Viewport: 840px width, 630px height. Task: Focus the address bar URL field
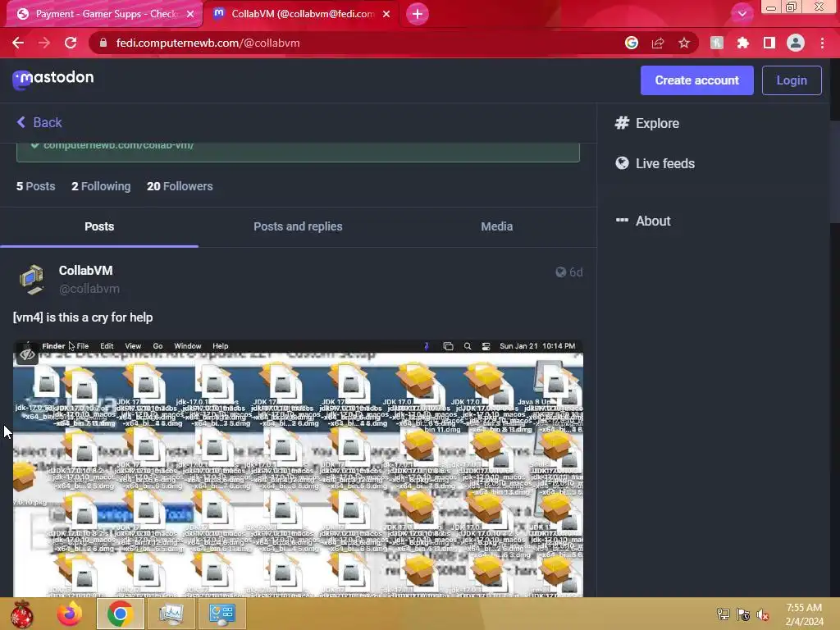click(354, 43)
